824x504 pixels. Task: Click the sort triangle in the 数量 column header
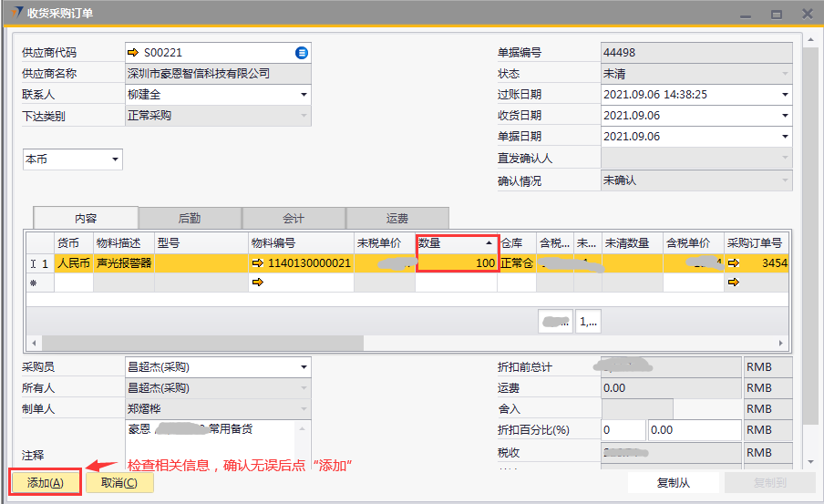[x=488, y=243]
